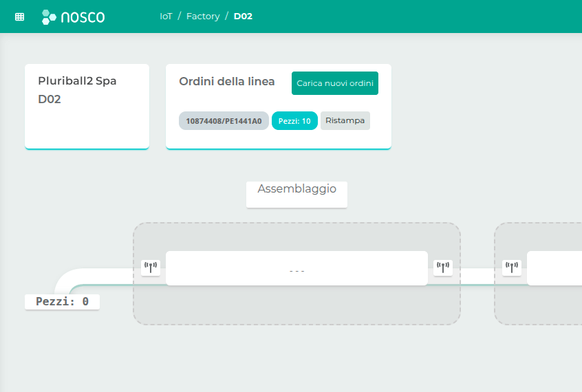Click the Ristampa button

[345, 120]
